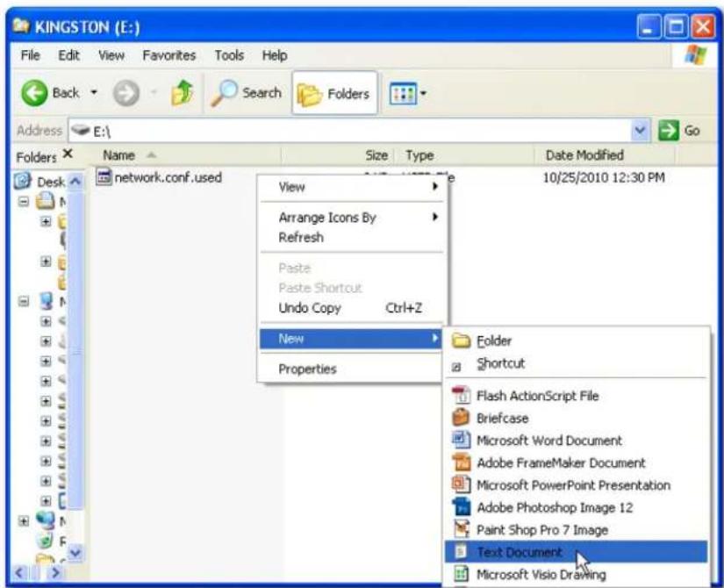724x588 pixels.
Task: Create new Microsoft Word Document
Action: tap(576, 441)
